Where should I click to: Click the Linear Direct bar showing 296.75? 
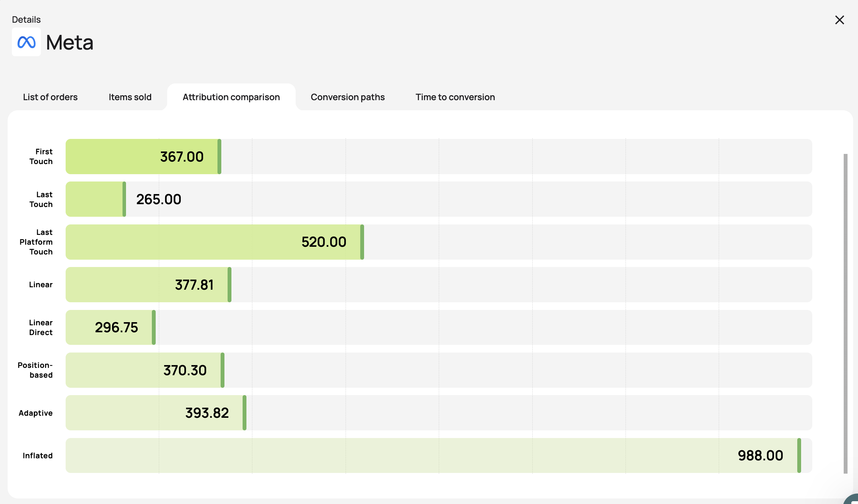tap(111, 327)
